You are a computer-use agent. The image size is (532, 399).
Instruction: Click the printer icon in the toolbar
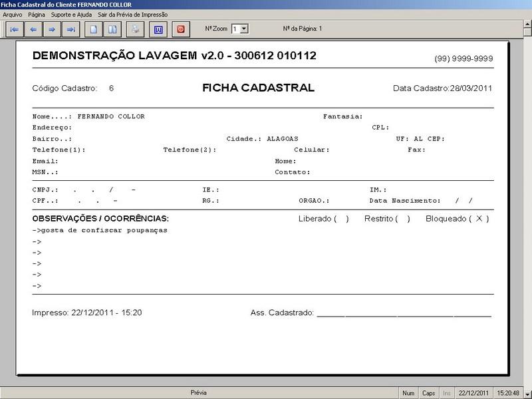136,29
